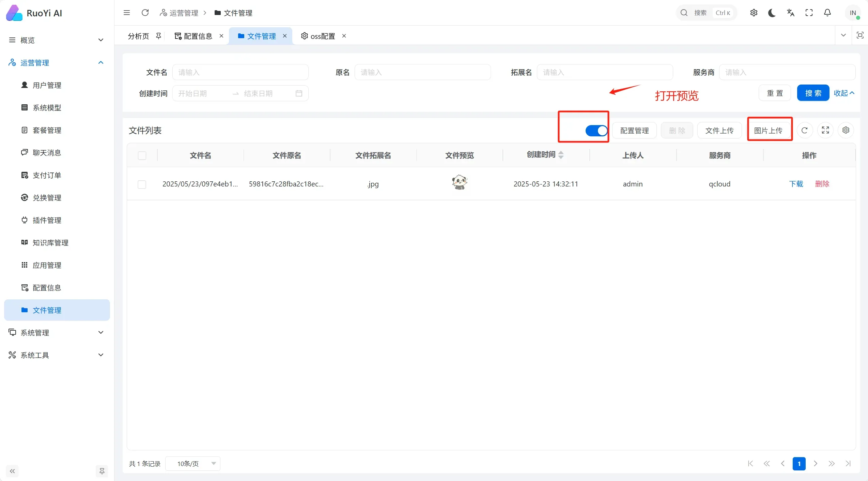Viewport: 868px width, 481px height.
Task: Reload file list with circular arrow
Action: (x=805, y=130)
